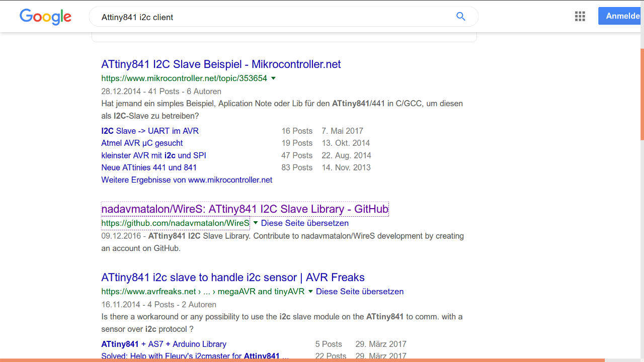This screenshot has height=362, width=644.
Task: Click the mikrocontroller.net/topic/353654 green URL
Action: pyautogui.click(x=184, y=78)
